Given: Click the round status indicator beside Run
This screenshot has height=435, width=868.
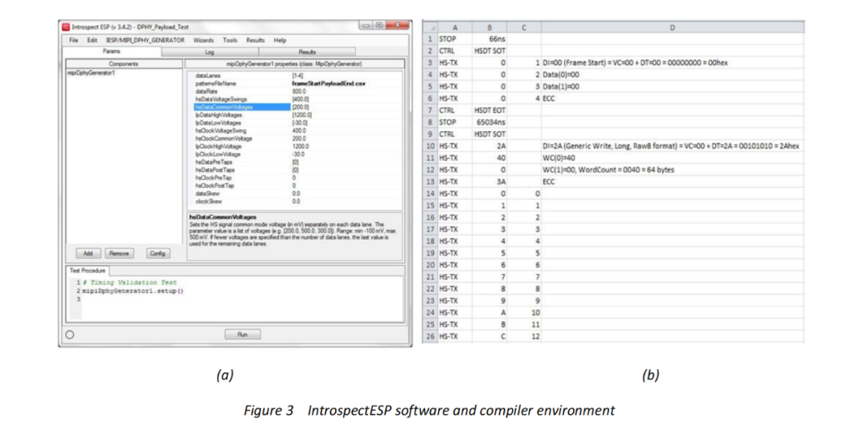Looking at the screenshot, I should (70, 334).
